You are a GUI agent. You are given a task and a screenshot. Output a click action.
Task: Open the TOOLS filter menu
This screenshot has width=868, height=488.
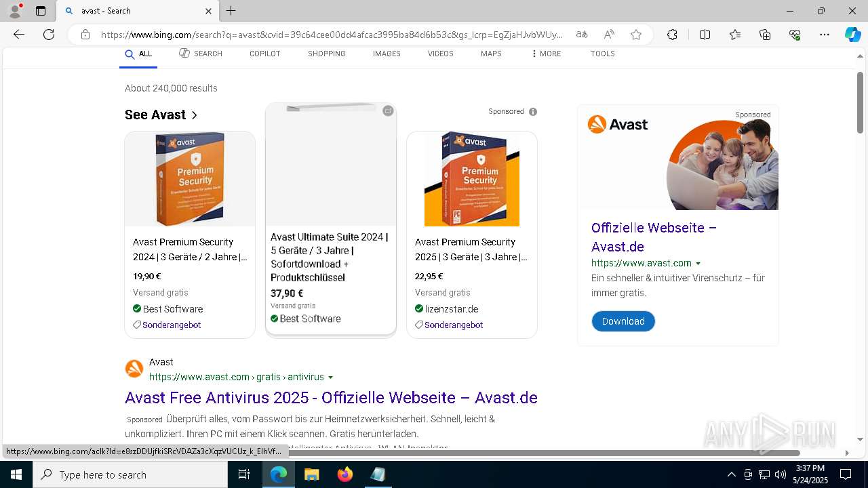(x=602, y=54)
